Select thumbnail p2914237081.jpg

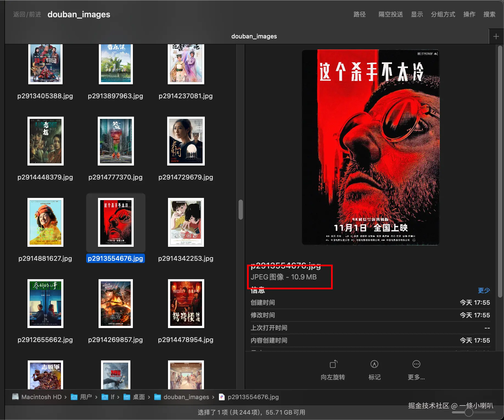point(186,64)
